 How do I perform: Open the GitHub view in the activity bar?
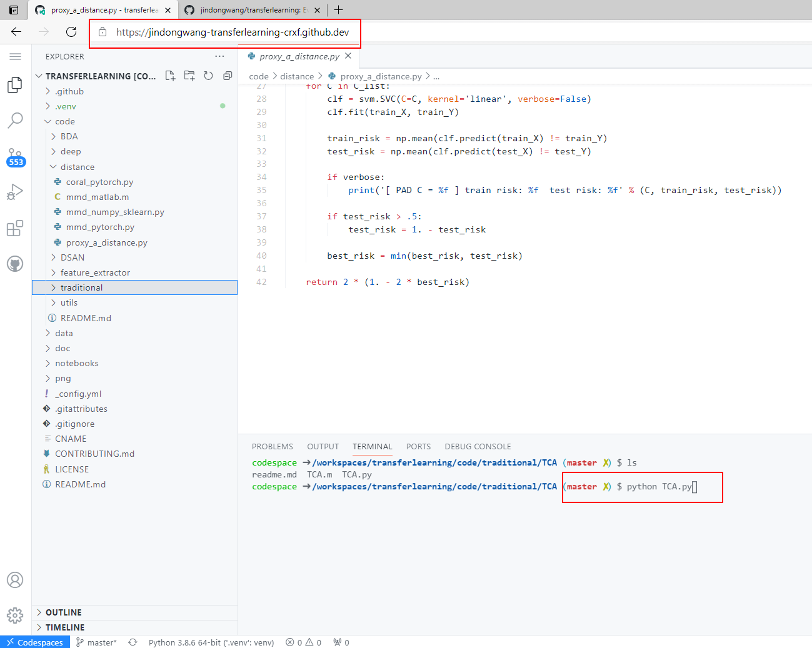click(x=15, y=264)
